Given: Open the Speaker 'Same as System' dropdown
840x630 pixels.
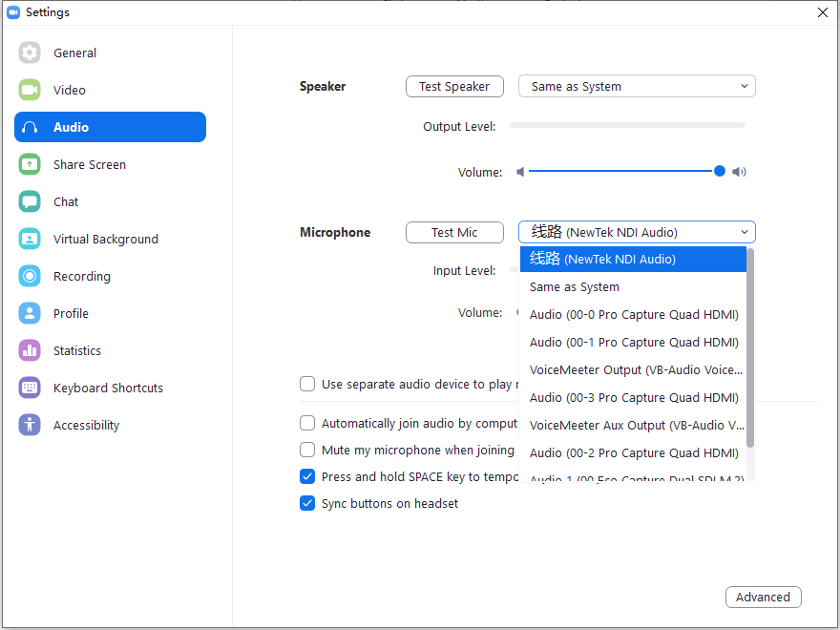Looking at the screenshot, I should click(636, 86).
